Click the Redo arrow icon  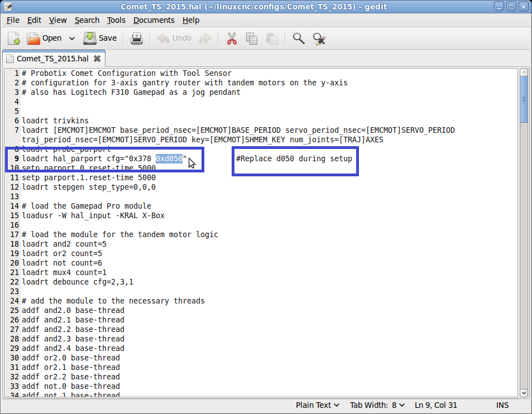tap(205, 38)
